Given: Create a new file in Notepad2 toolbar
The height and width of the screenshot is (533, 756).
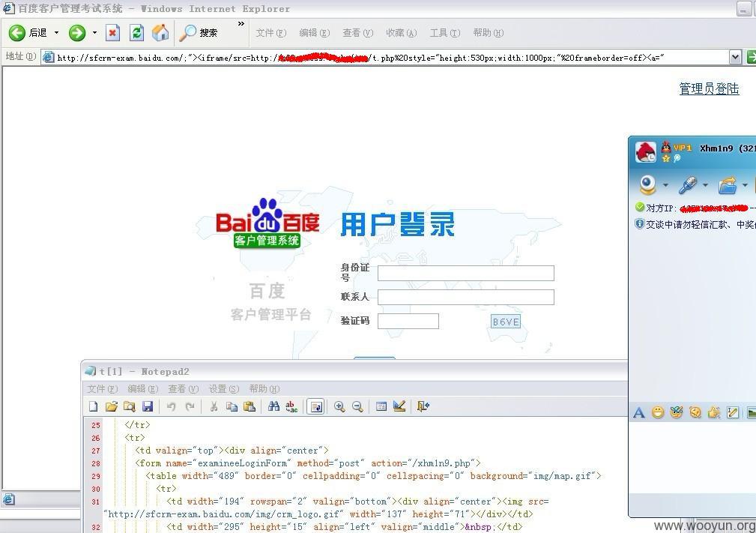Looking at the screenshot, I should pyautogui.click(x=94, y=406).
